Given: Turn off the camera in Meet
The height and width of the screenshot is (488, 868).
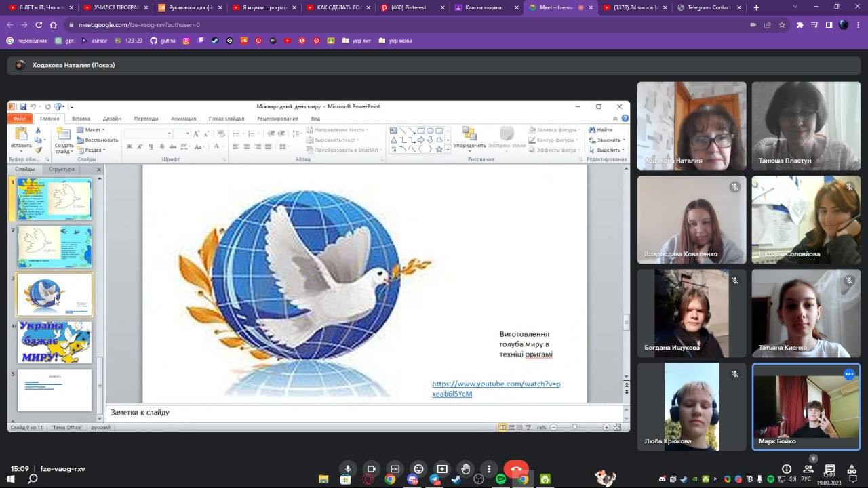Looking at the screenshot, I should [x=371, y=469].
